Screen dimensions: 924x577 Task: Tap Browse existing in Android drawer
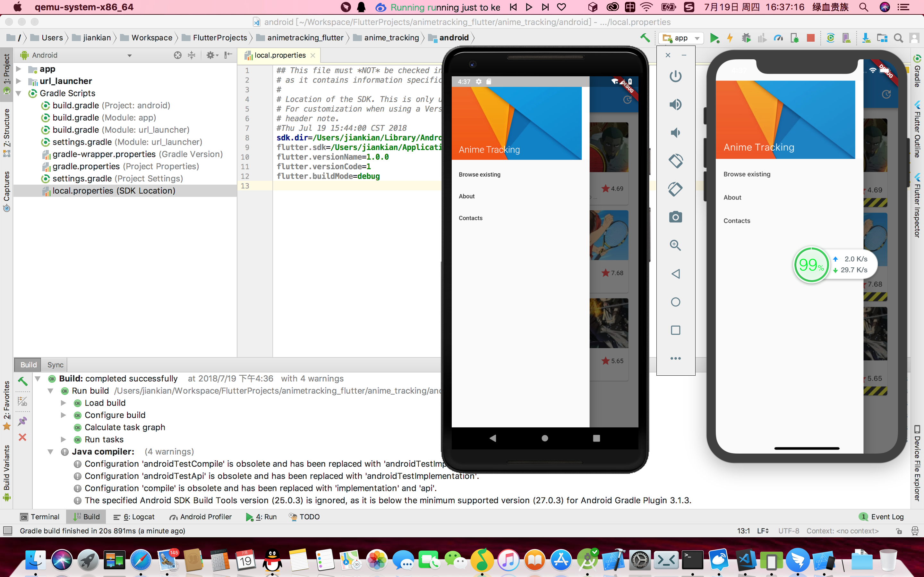479,174
